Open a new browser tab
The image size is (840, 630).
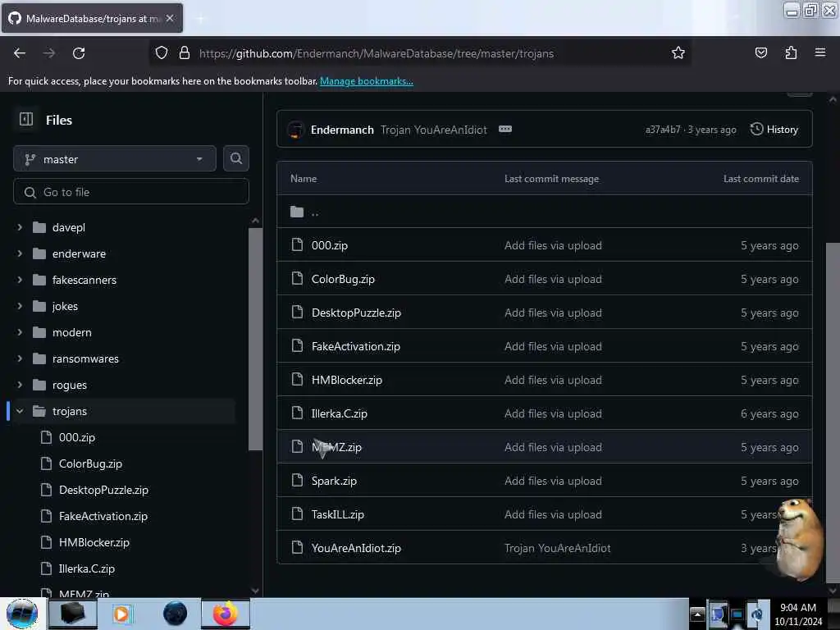(200, 19)
